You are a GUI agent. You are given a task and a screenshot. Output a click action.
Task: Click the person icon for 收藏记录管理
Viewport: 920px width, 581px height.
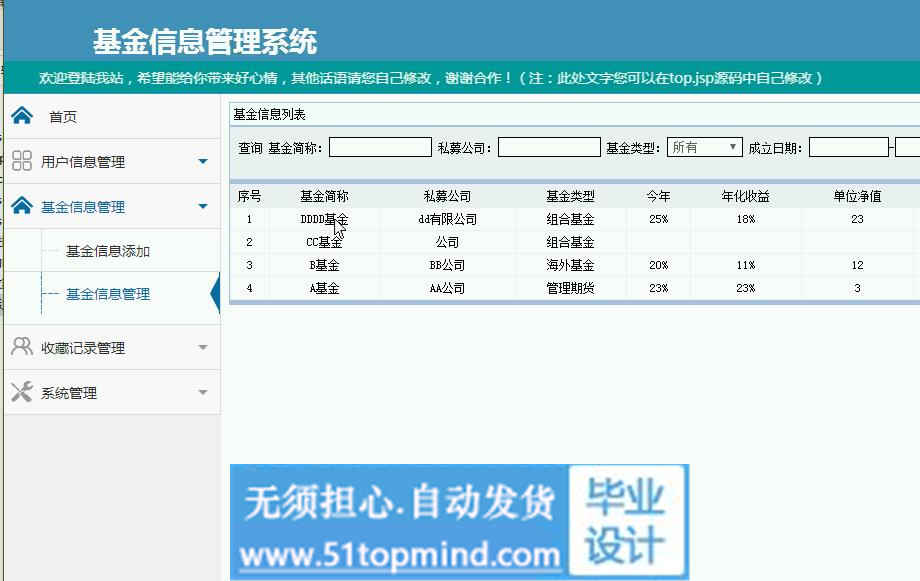22,346
